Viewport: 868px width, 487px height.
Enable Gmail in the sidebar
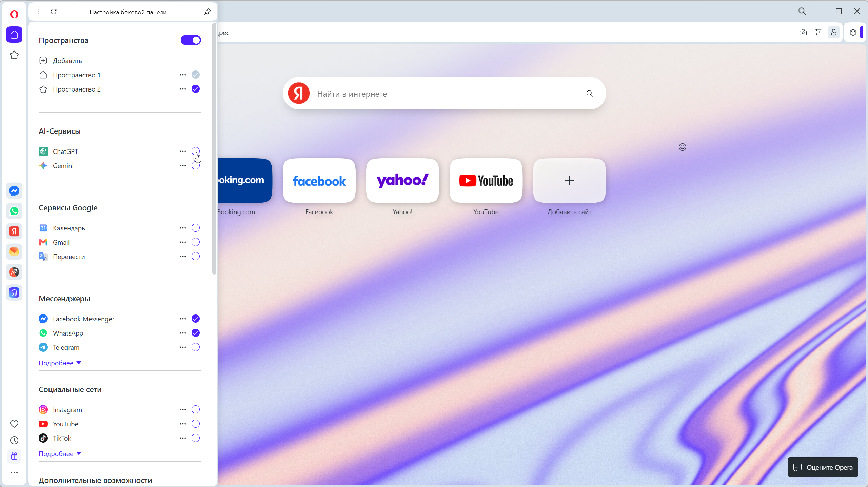tap(196, 242)
